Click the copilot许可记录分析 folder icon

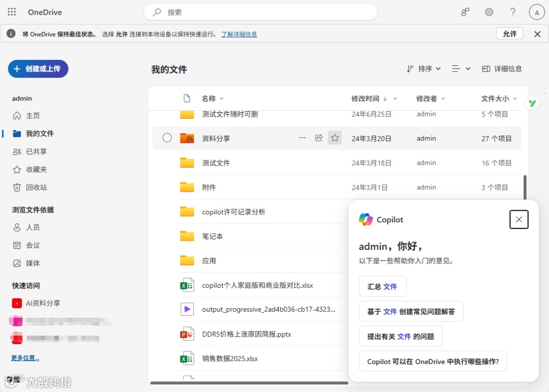point(187,212)
